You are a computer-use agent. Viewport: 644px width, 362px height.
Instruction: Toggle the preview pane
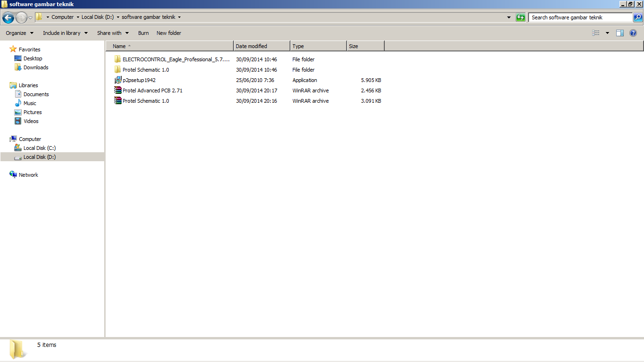620,33
